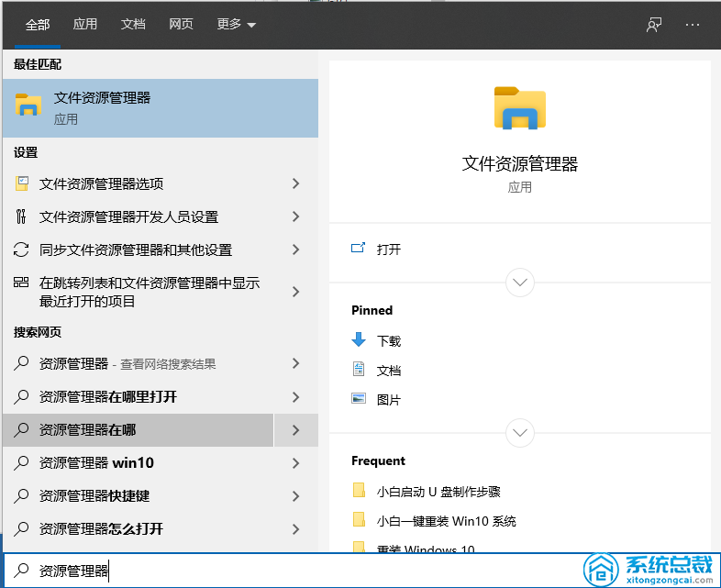Expand Pinned list with chevron below 图片
Viewport: 721px width, 588px height.
point(519,433)
